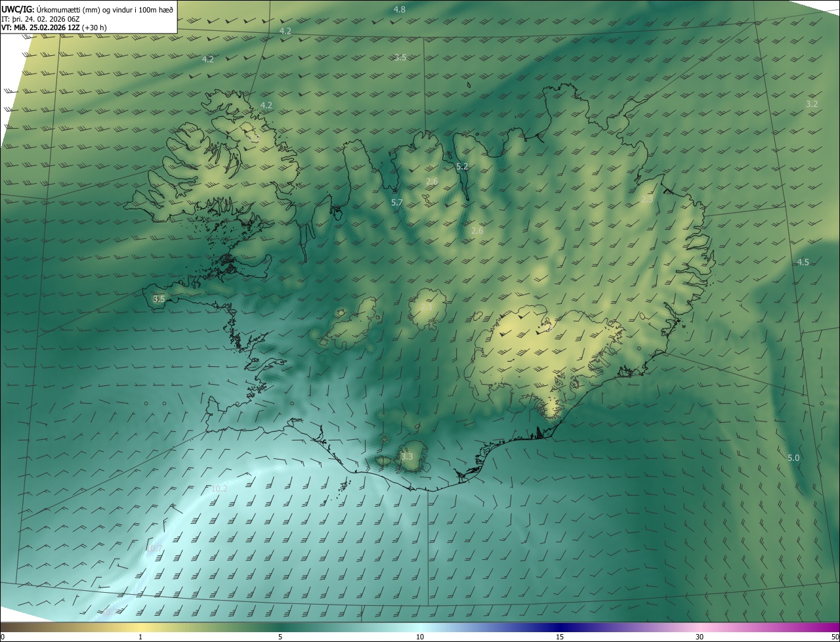Click the 10.2 value label over the sea
Screen dimensions: 840x642
(219, 489)
